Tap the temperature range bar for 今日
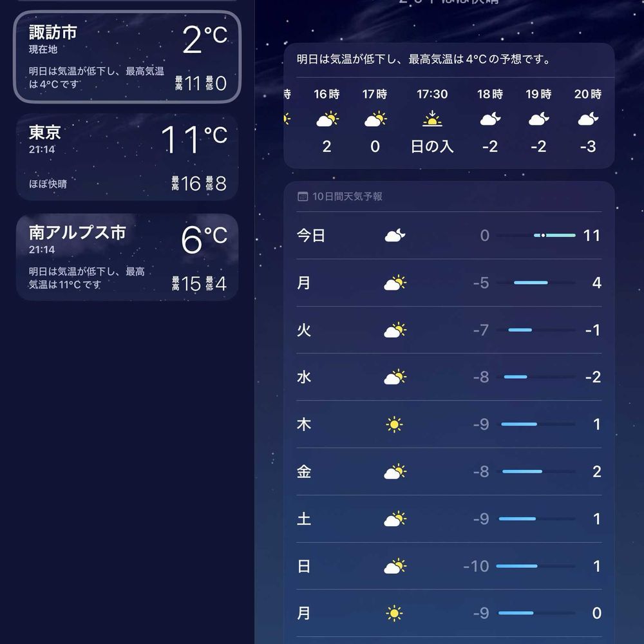644x644 pixels. point(536,235)
